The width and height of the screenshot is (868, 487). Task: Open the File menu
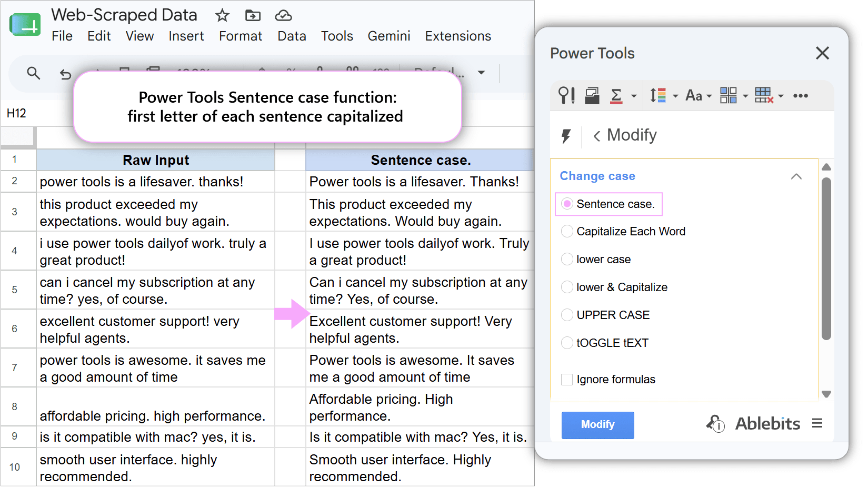click(x=62, y=36)
